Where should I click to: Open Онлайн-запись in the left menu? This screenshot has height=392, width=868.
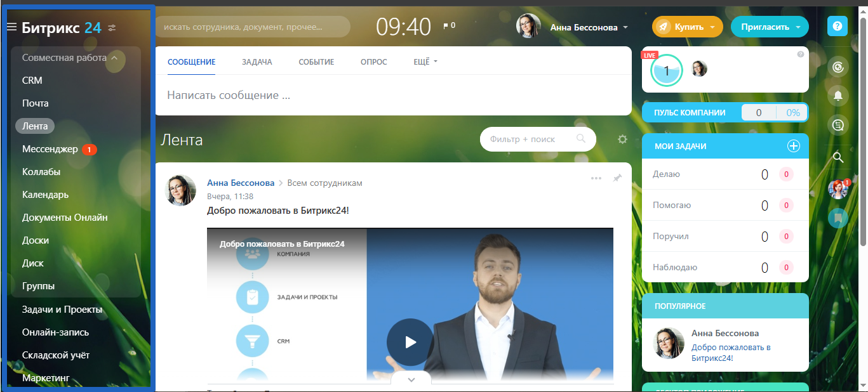(x=56, y=332)
